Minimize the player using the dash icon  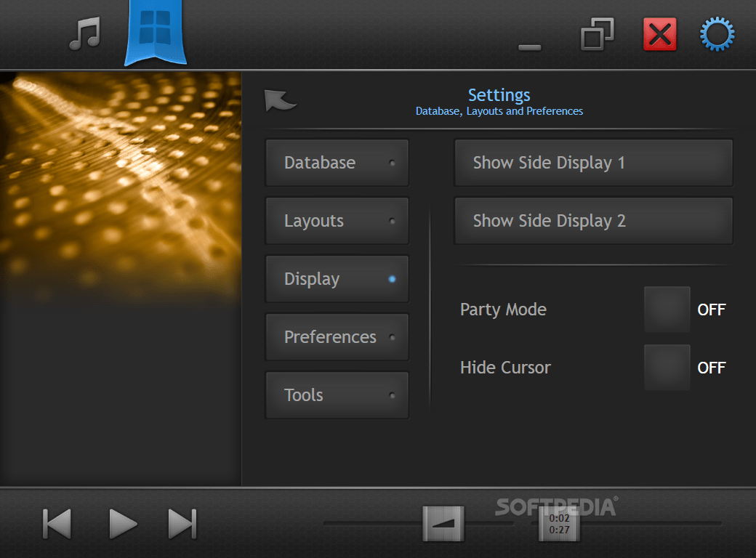pos(529,47)
